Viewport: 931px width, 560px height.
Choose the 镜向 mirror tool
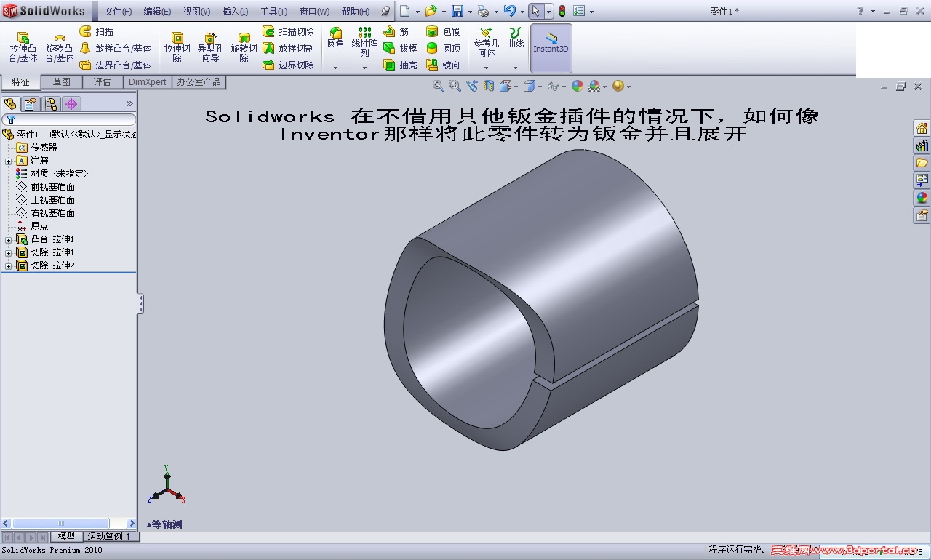point(443,65)
